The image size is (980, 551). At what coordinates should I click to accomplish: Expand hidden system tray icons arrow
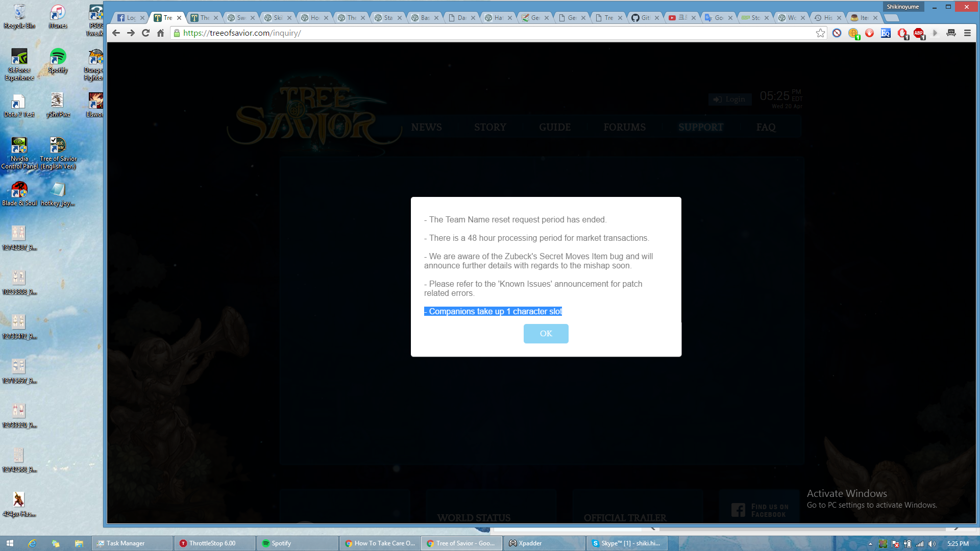click(x=870, y=544)
